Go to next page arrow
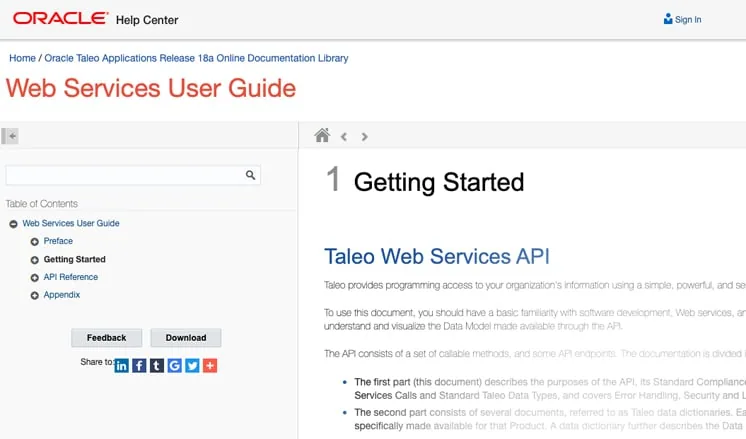Viewport: 746px width, 439px height. coord(364,137)
